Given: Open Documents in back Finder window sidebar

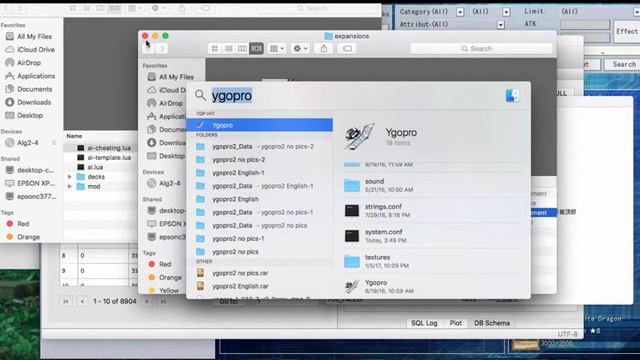Looking at the screenshot, I should coord(29,89).
